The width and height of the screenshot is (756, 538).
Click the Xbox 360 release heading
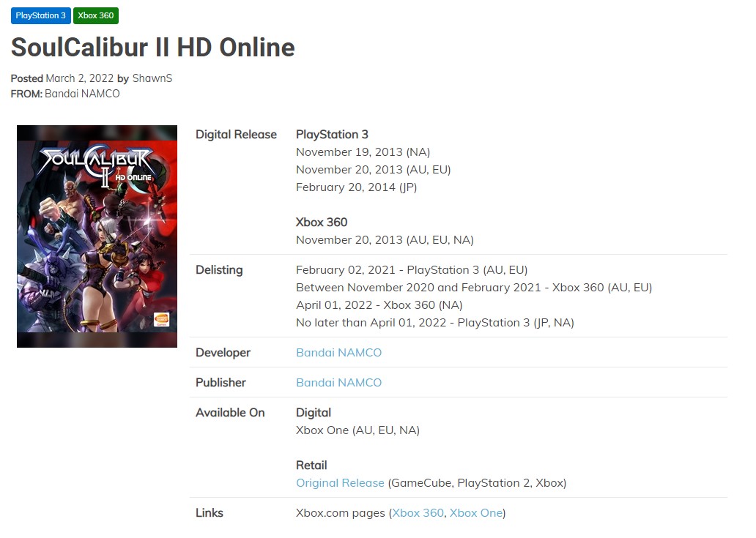pyautogui.click(x=322, y=222)
